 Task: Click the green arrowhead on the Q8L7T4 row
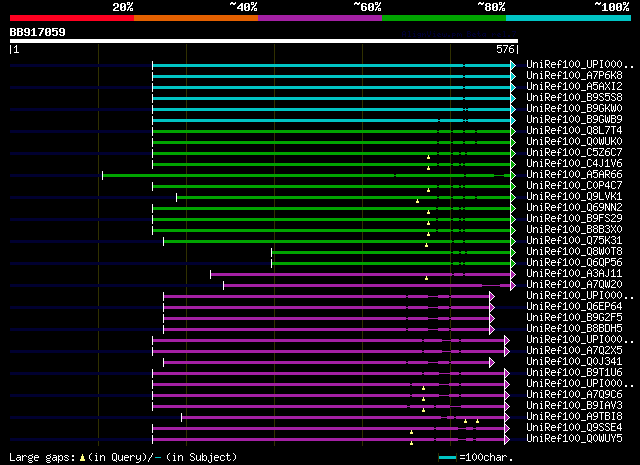513,131
